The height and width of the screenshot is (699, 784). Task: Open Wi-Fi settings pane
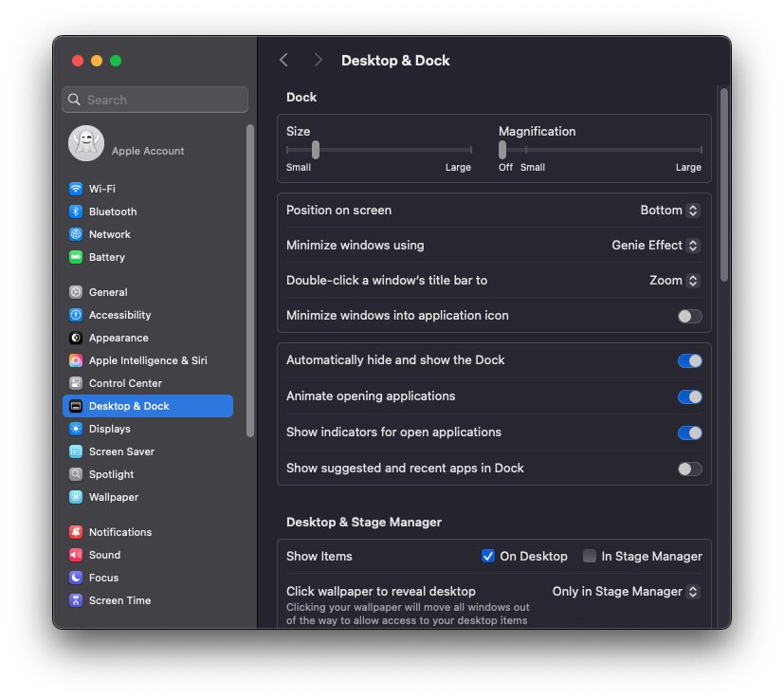tap(148, 189)
